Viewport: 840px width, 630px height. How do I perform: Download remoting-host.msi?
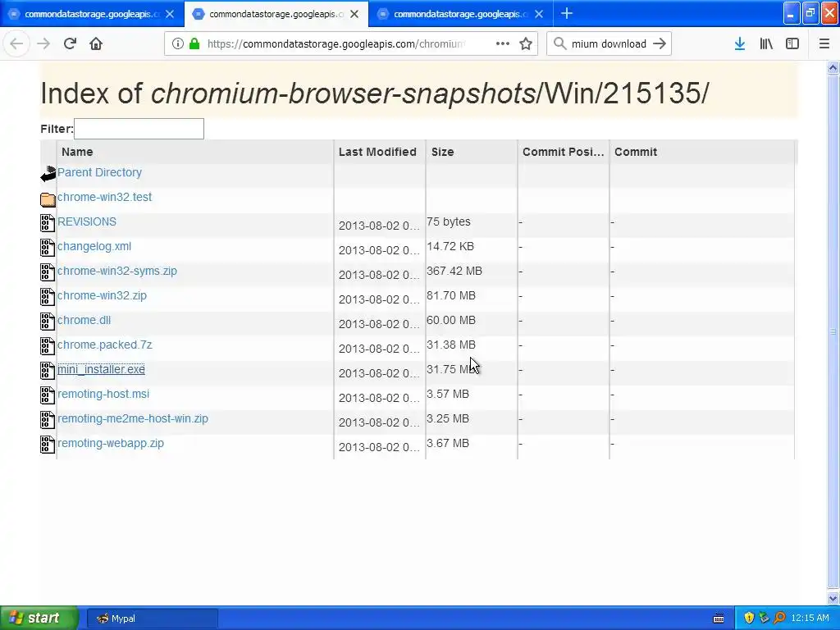[x=103, y=395]
